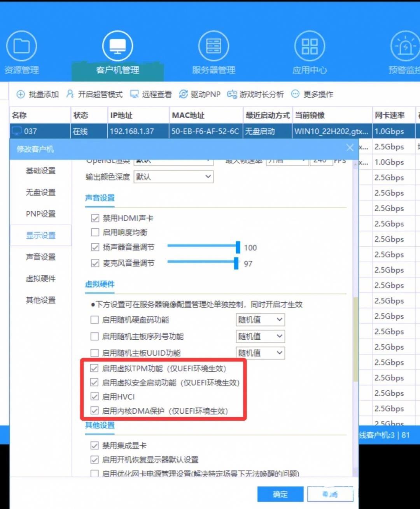
Task: Go to 基础设置 in sidebar
Action: click(x=41, y=171)
